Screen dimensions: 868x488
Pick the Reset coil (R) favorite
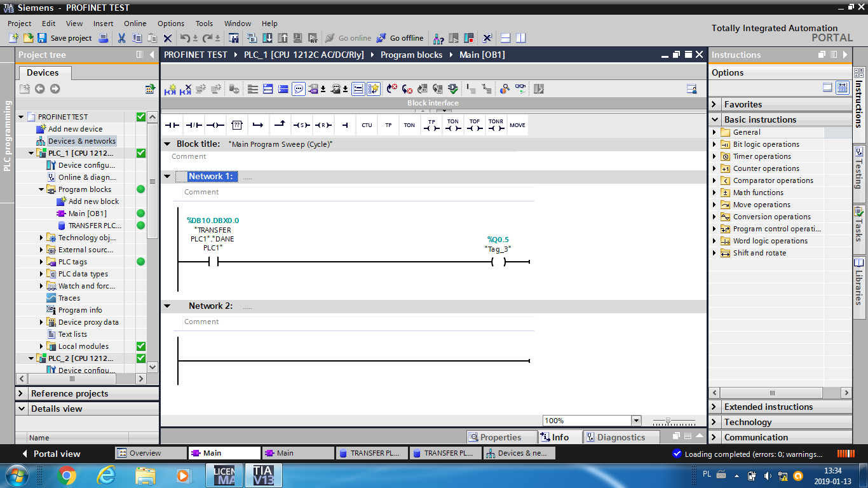coord(323,125)
